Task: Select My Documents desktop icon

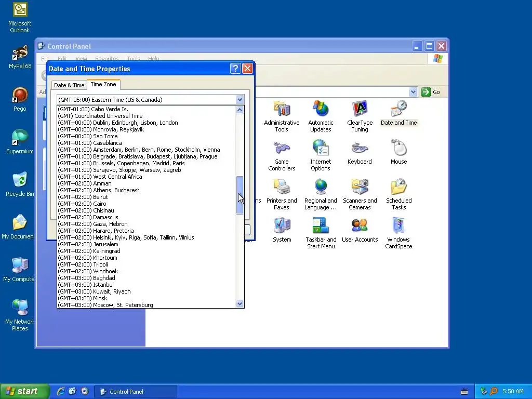Action: (x=19, y=228)
